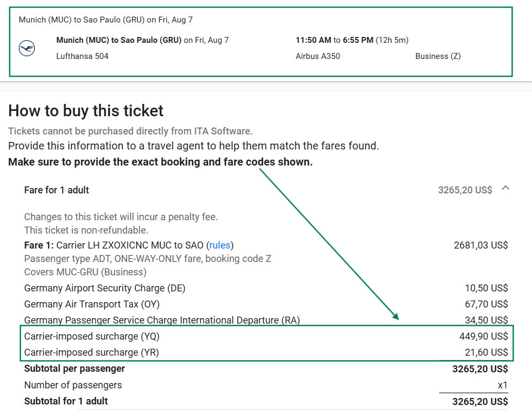Select the Carrier-imposed surcharge (YR) row
The height and width of the screenshot is (413, 532).
pos(266,352)
